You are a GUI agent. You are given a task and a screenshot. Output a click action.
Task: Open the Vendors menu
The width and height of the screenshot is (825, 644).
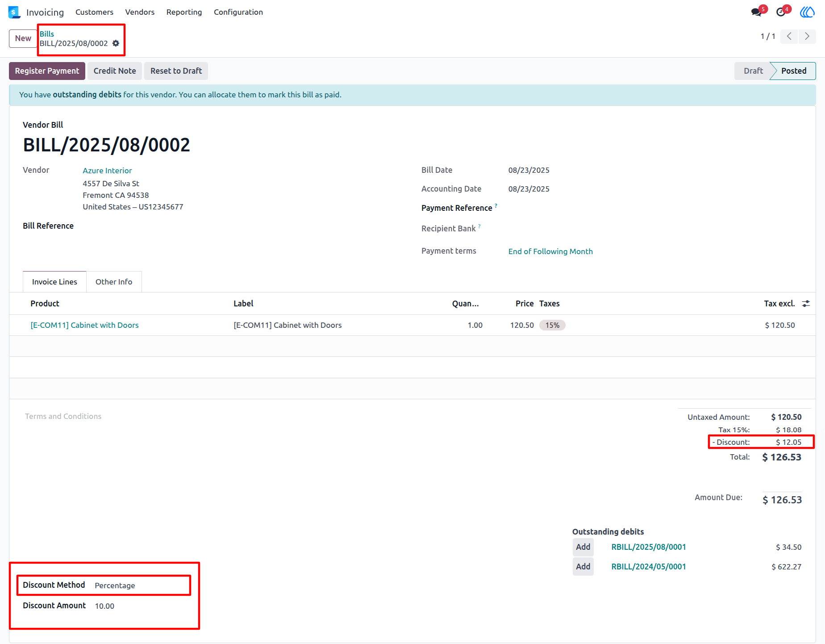pos(140,12)
